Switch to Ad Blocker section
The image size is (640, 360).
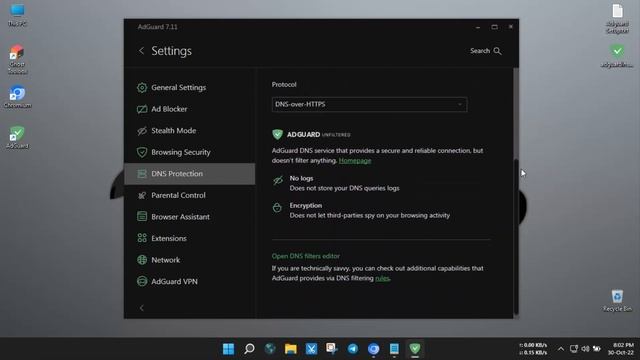[x=190, y=109]
